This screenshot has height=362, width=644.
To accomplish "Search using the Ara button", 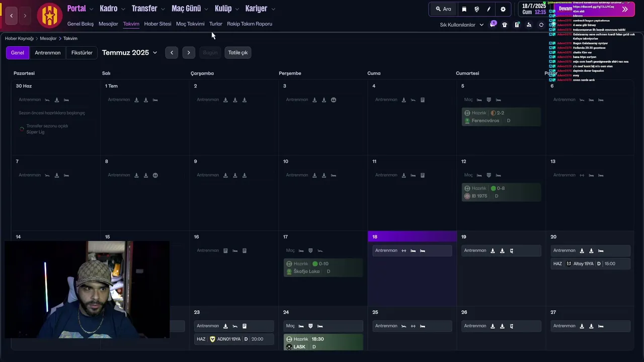I will pos(443,9).
